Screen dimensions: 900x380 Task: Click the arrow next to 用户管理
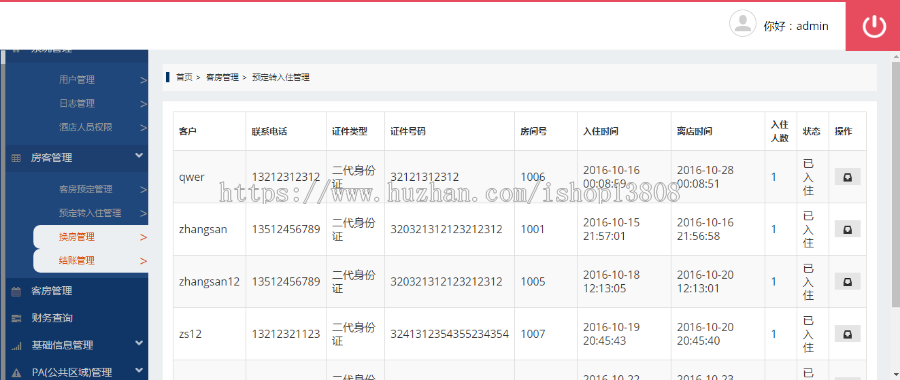143,80
